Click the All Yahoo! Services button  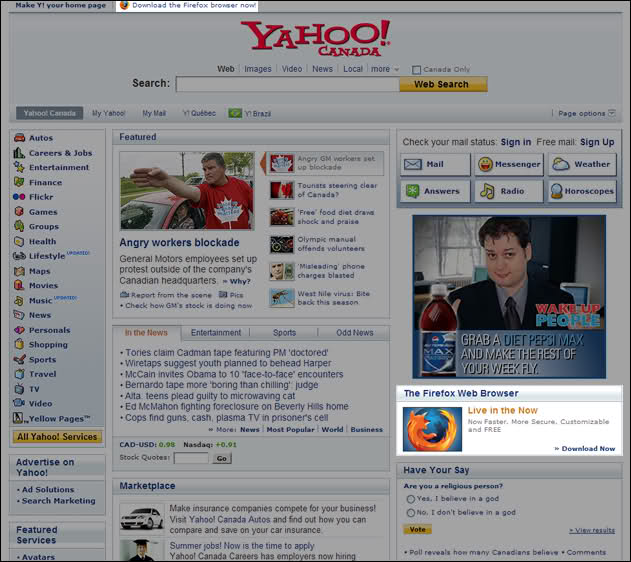pos(57,437)
